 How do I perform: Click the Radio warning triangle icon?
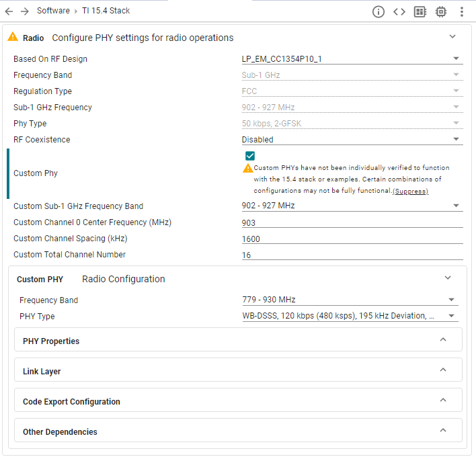click(x=13, y=38)
